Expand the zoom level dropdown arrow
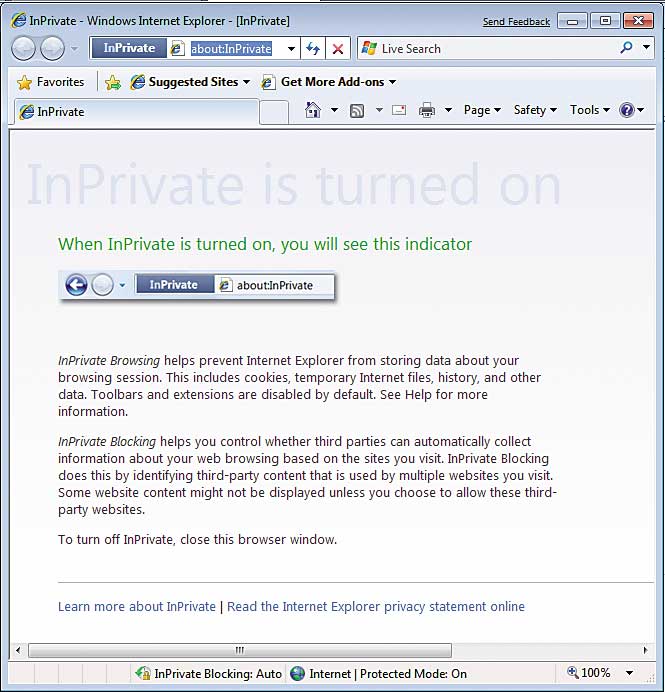 (630, 673)
